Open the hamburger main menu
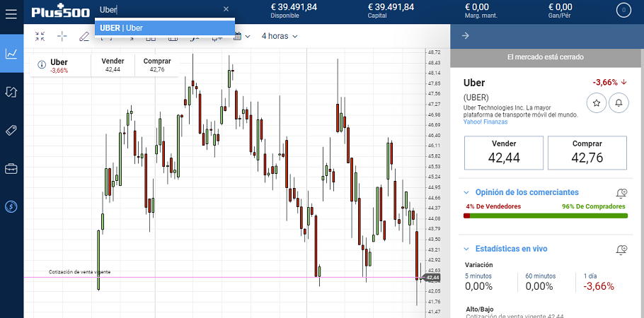The image size is (644, 318). click(11, 14)
